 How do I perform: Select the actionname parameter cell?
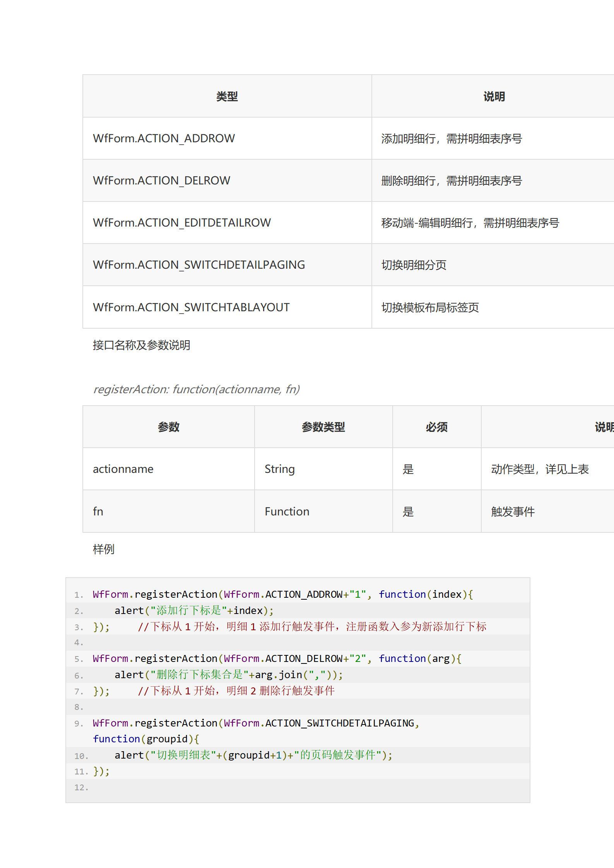tap(123, 469)
